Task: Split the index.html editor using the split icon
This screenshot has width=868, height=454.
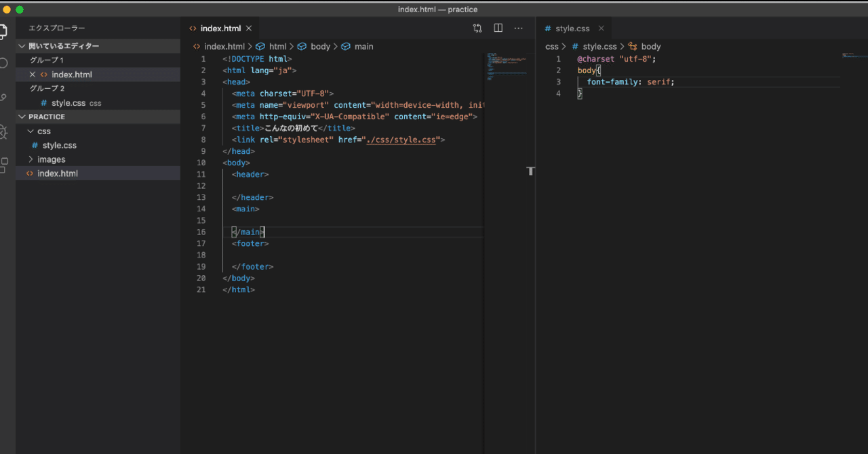Action: [498, 28]
